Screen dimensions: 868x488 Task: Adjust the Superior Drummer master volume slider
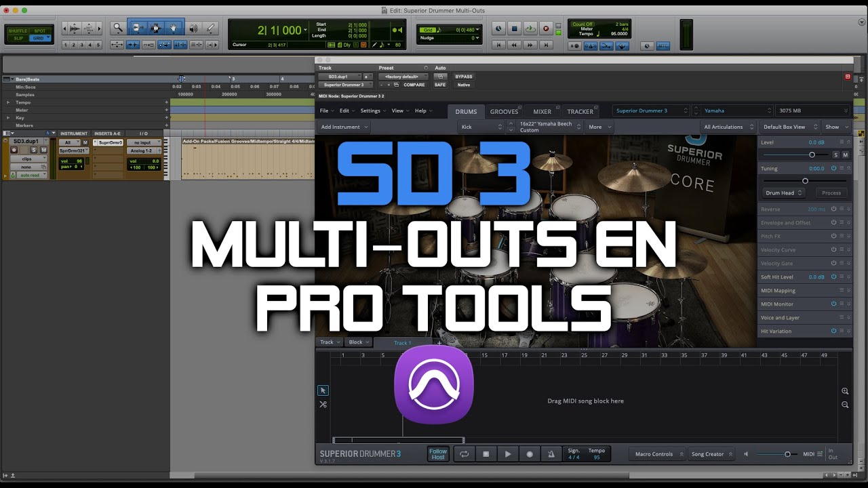(x=787, y=454)
